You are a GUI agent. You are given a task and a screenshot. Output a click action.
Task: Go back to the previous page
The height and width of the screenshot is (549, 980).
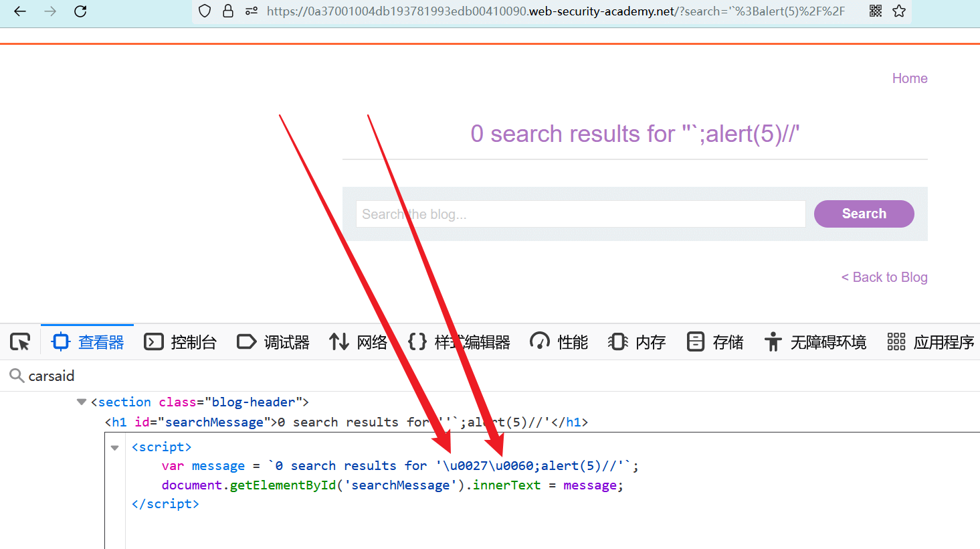pos(20,11)
